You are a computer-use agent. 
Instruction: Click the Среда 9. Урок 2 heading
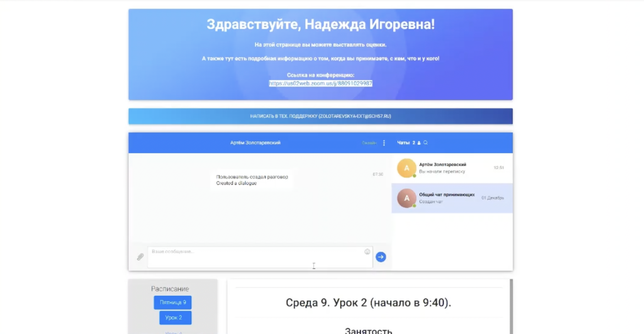click(x=368, y=303)
